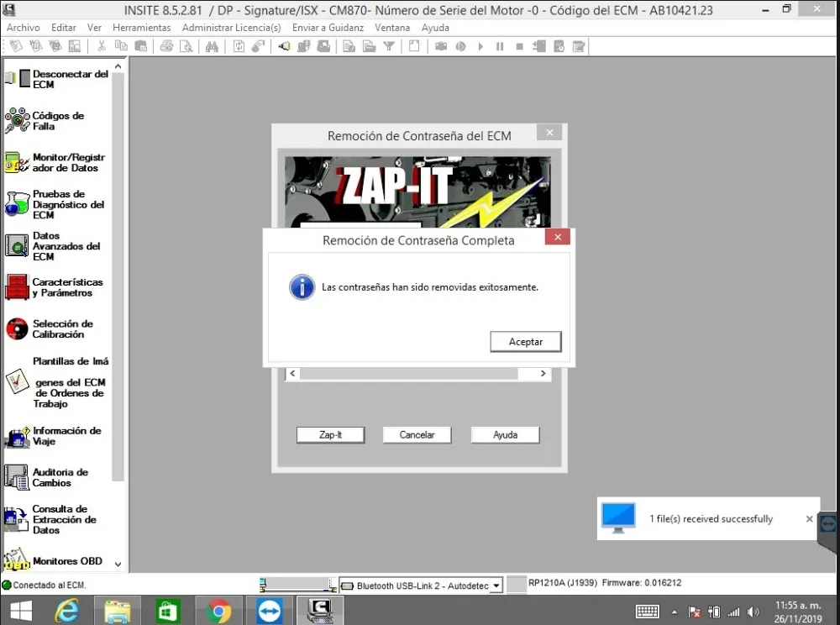840x625 pixels.
Task: Open the Ver menu
Action: [x=94, y=28]
